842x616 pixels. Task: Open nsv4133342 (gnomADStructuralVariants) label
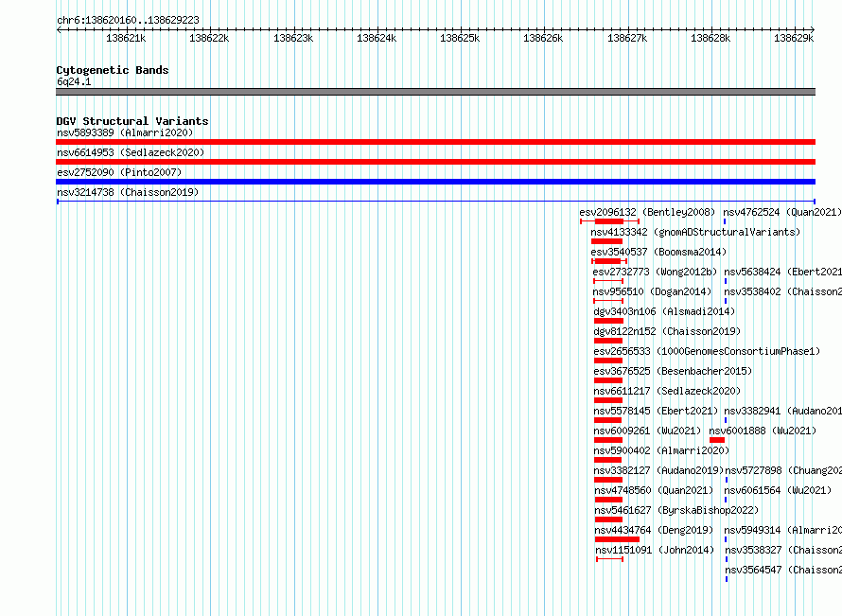695,232
